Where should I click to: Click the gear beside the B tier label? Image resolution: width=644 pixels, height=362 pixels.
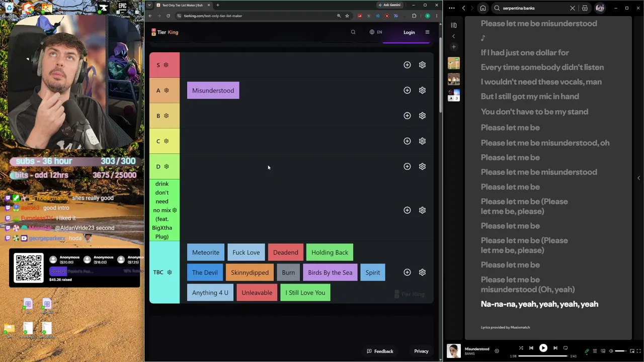tap(166, 116)
